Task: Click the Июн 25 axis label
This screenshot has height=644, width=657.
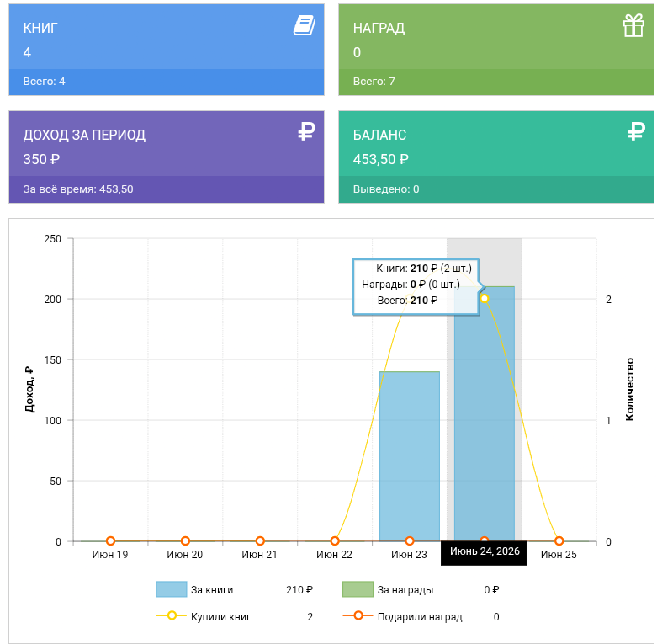Action: [x=559, y=554]
